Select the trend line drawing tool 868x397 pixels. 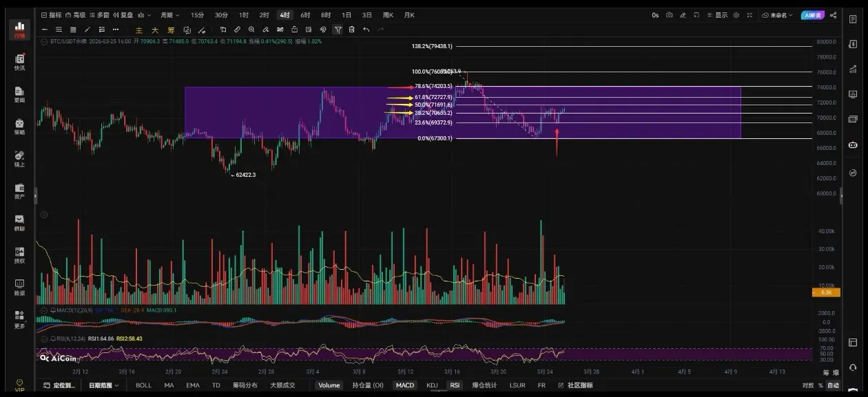87,30
